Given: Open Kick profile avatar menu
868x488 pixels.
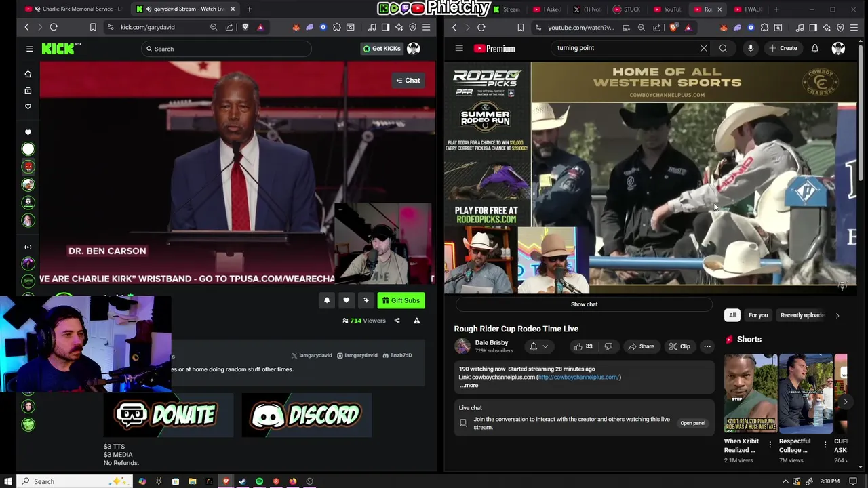Looking at the screenshot, I should (413, 49).
